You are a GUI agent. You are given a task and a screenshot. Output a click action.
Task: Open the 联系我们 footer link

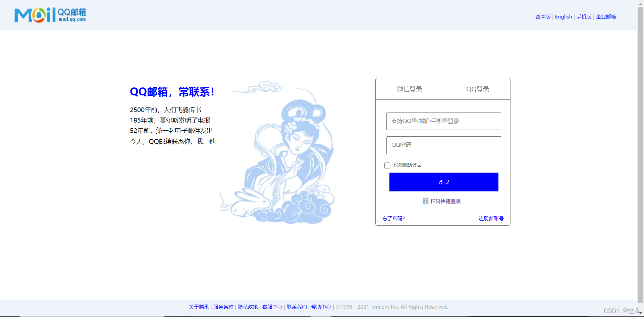pos(297,307)
